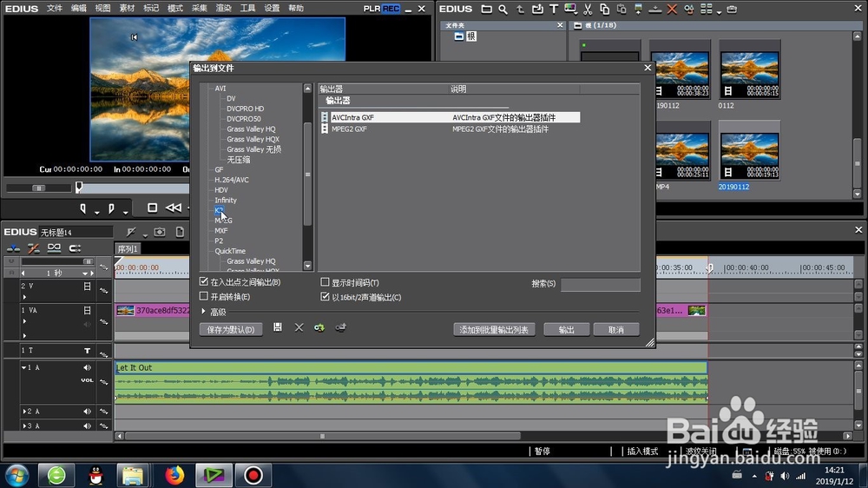Viewport: 868px width, 488px height.
Task: Open the timeline scale dropdown arrow
Action: click(85, 274)
